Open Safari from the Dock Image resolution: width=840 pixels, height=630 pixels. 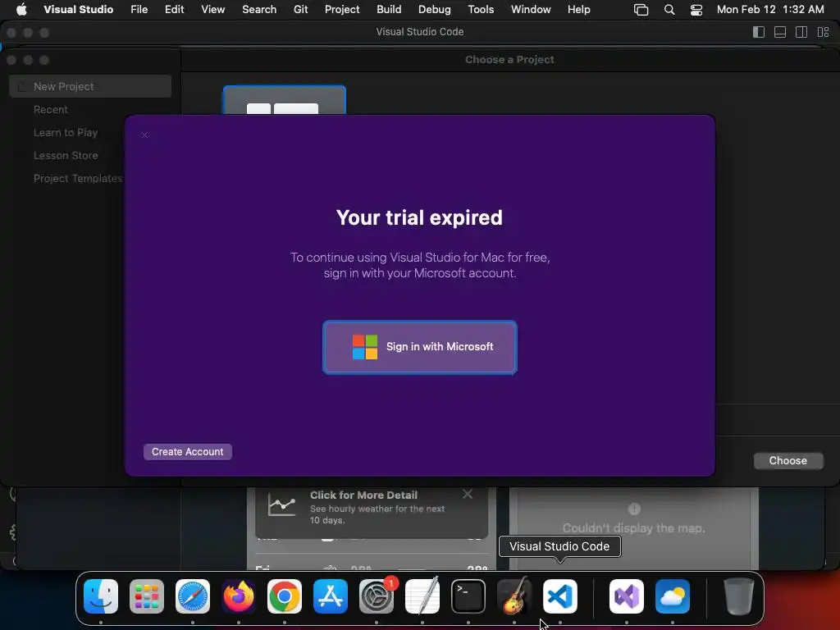click(192, 596)
